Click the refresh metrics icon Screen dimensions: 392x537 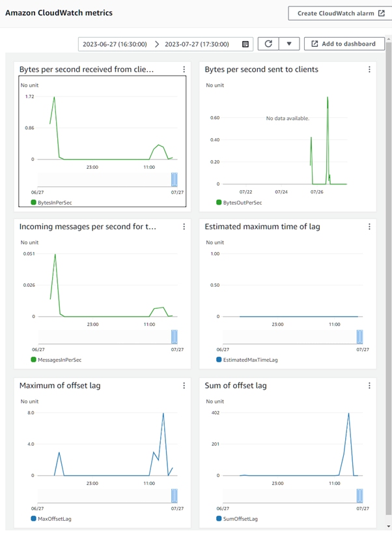[x=268, y=44]
